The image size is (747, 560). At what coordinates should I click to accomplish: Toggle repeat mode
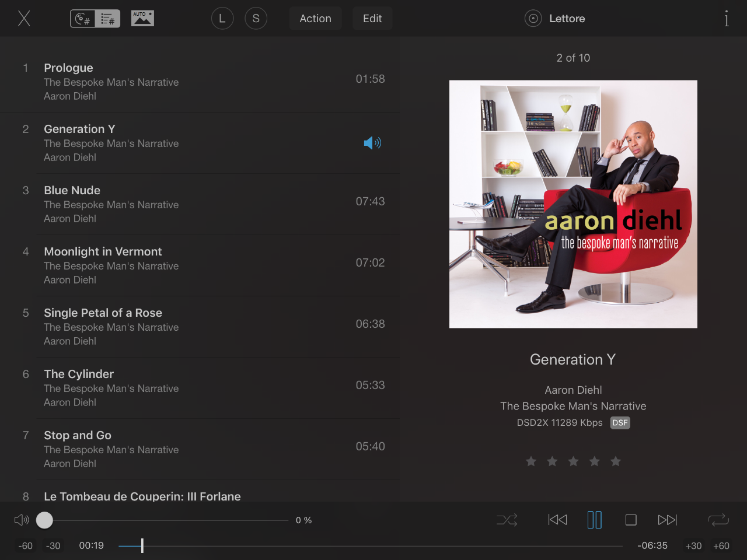[x=718, y=520]
